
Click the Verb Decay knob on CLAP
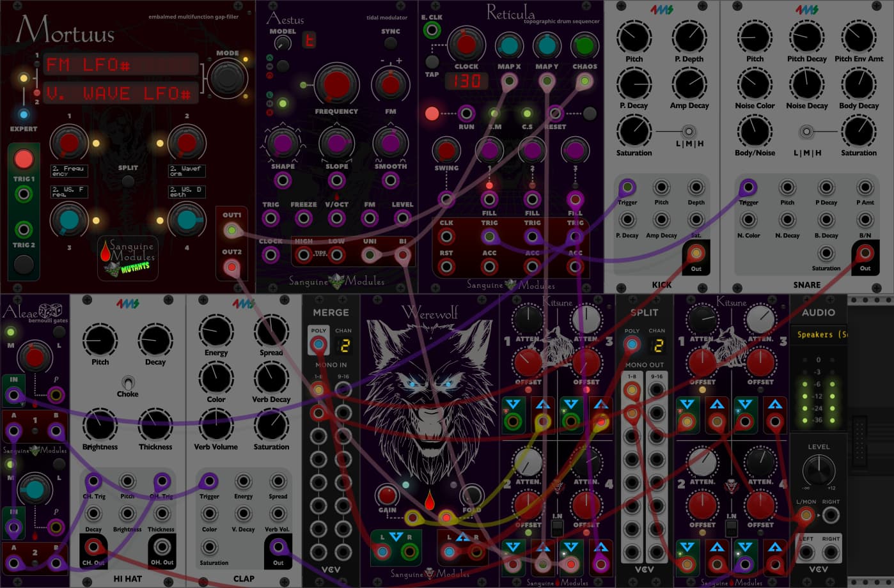coord(271,378)
